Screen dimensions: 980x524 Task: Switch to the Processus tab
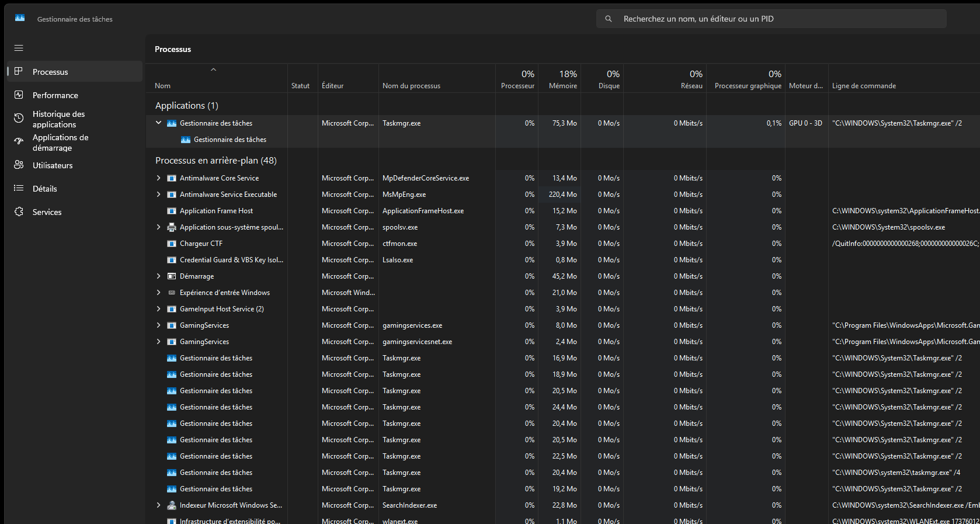pos(50,72)
